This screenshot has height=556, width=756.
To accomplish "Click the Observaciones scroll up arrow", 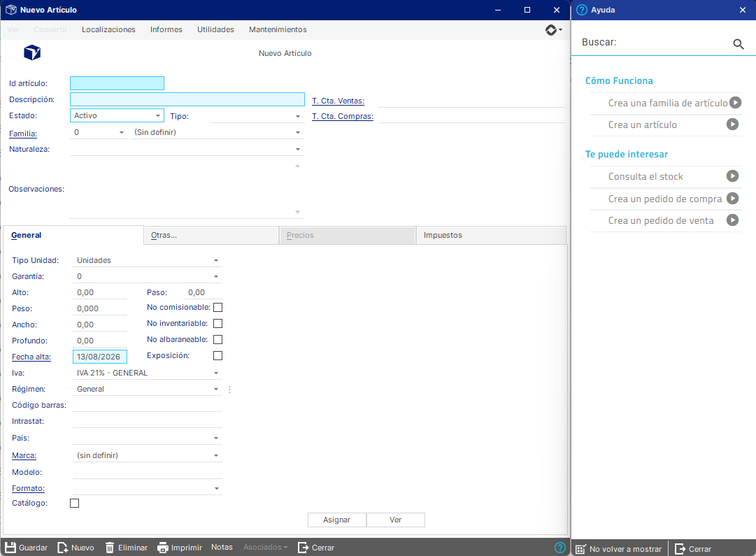I will click(x=297, y=166).
